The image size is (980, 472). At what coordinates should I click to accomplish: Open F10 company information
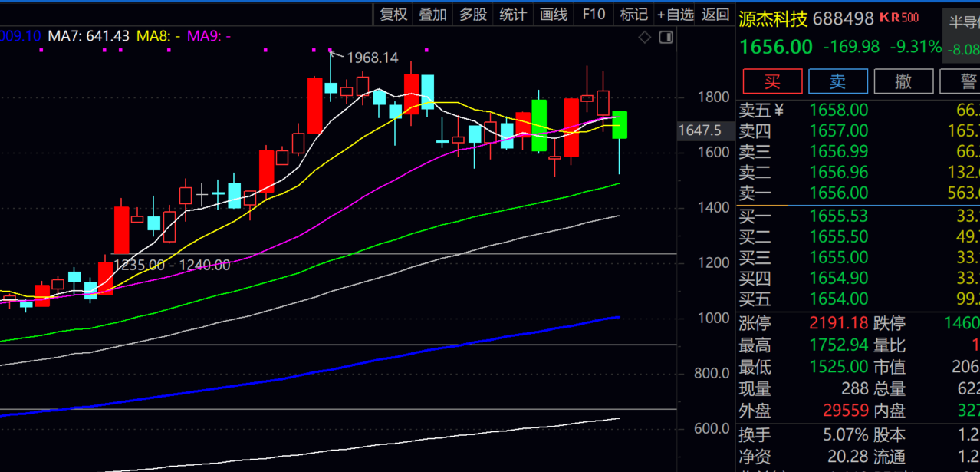tap(594, 14)
